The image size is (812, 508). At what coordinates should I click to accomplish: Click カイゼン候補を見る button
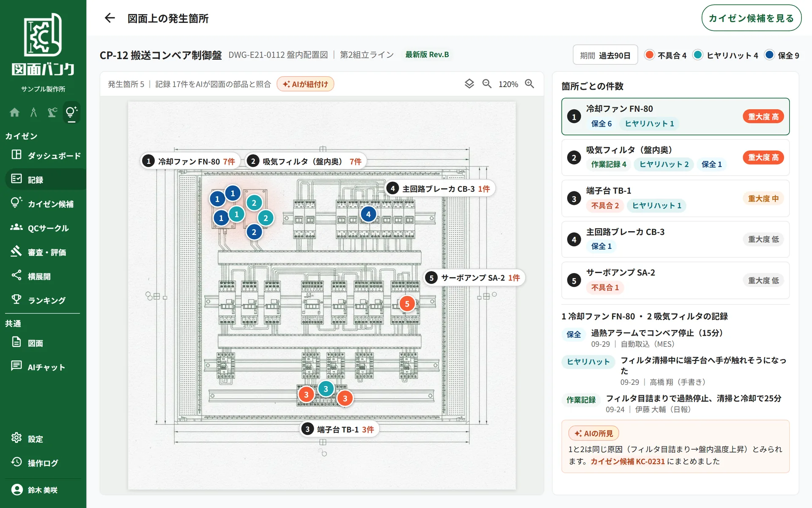tap(751, 18)
